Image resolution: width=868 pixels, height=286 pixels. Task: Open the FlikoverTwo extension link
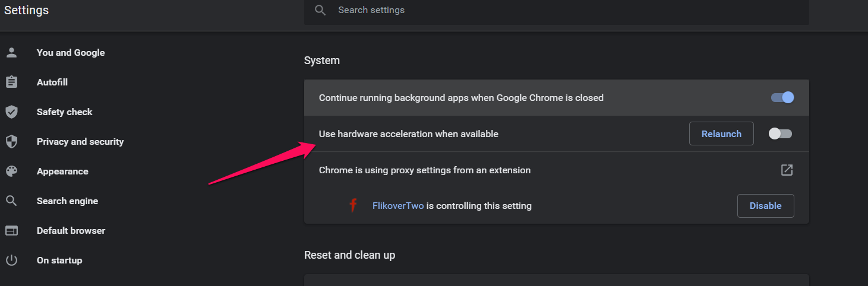pos(397,206)
